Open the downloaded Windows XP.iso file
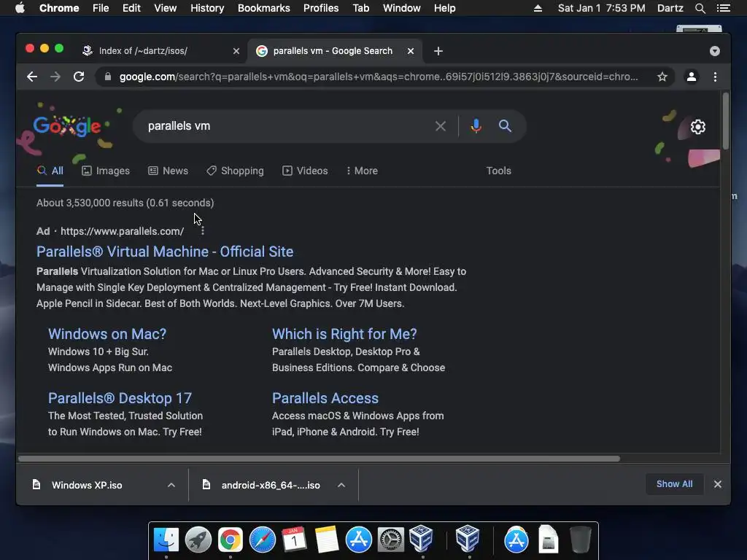Image resolution: width=747 pixels, height=560 pixels. (87, 485)
